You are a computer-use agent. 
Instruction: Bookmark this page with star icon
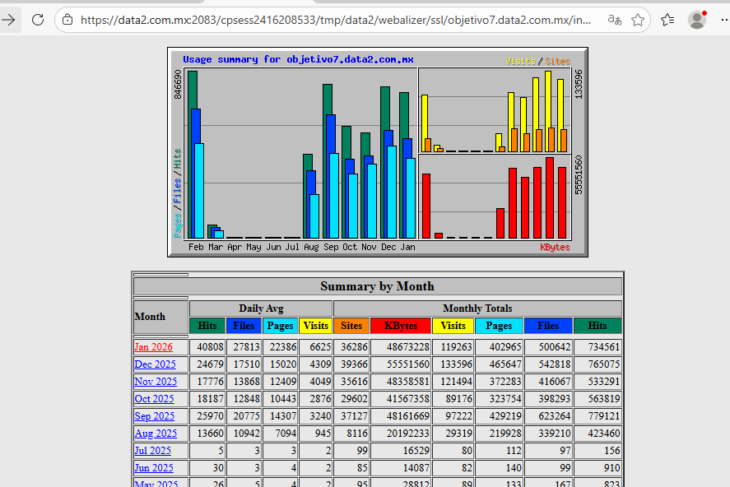tap(638, 19)
